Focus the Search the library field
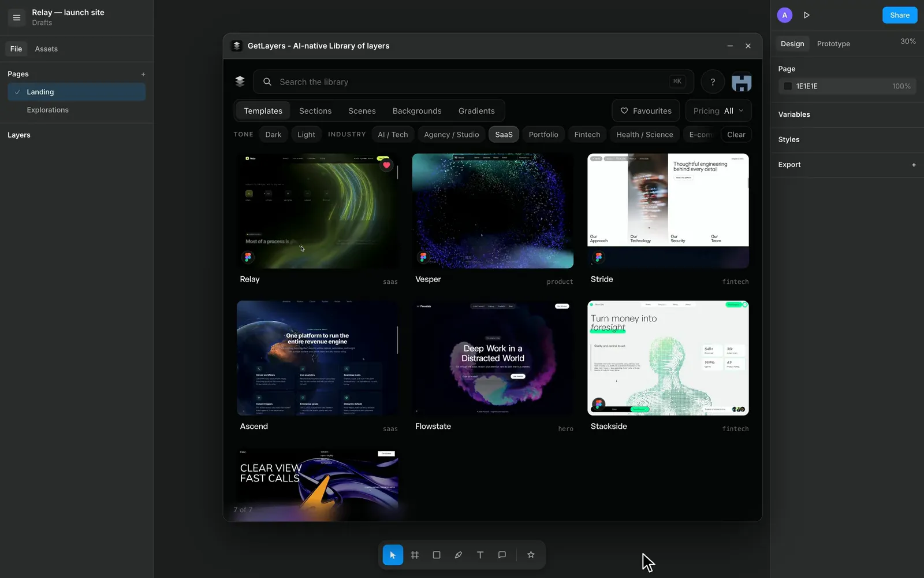Viewport: 924px width, 578px height. 474,82
